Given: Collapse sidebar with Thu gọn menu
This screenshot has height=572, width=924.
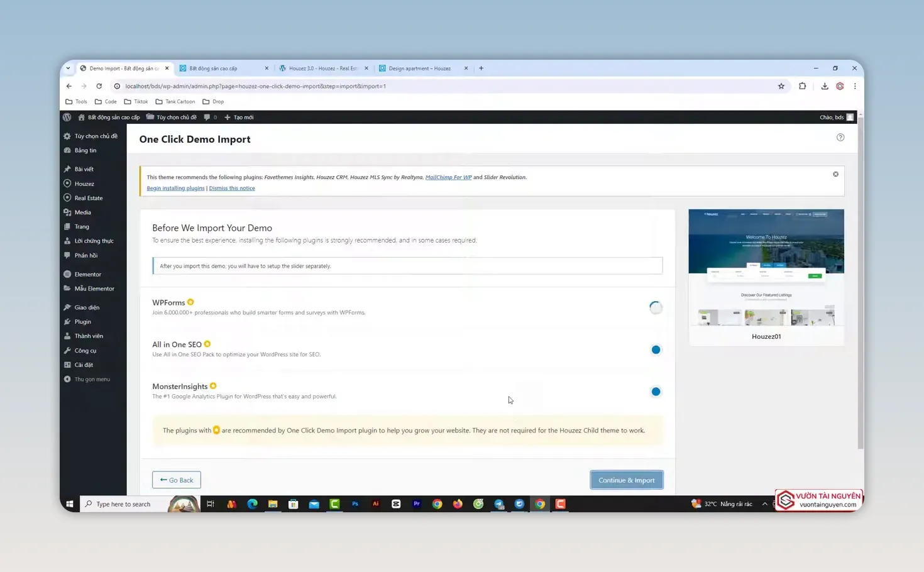Looking at the screenshot, I should pos(93,380).
